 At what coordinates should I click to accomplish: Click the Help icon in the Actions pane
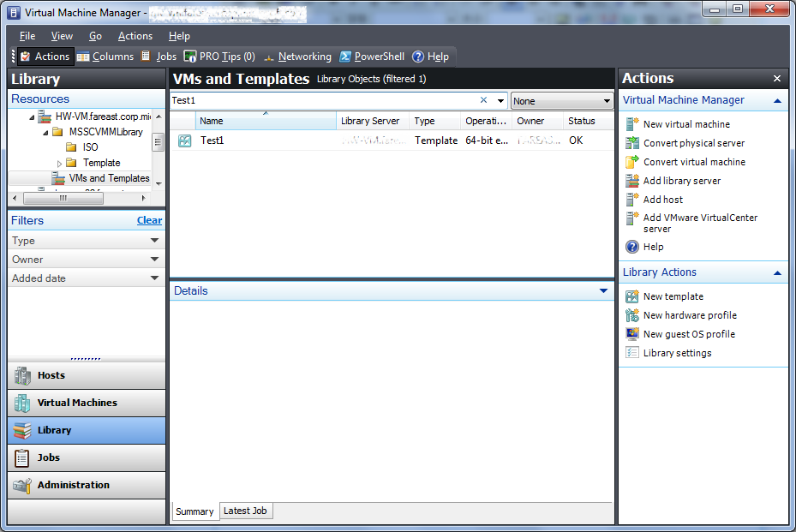632,247
